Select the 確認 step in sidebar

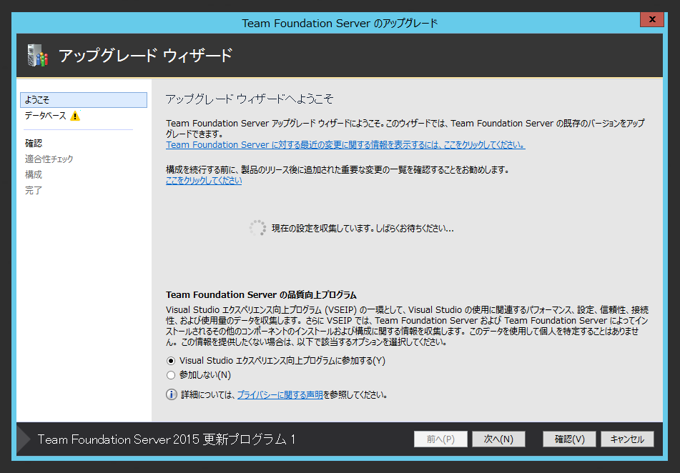pos(33,143)
